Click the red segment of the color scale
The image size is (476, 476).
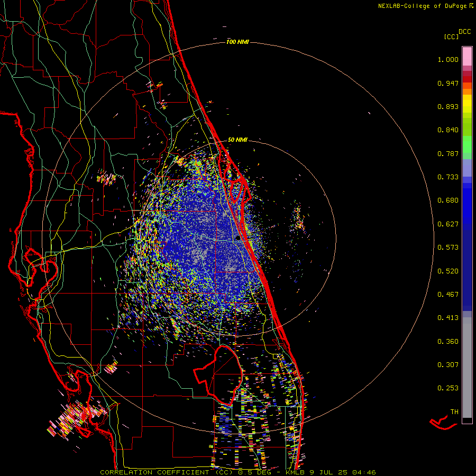pos(467,79)
